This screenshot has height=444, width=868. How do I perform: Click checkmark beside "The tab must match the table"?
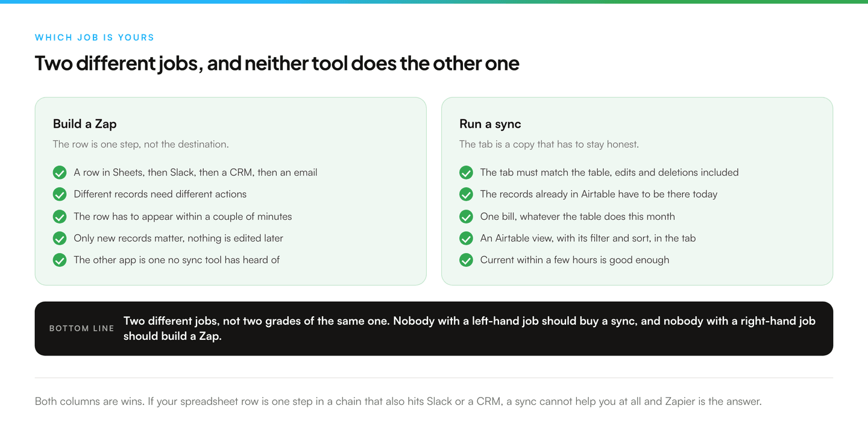[466, 173]
